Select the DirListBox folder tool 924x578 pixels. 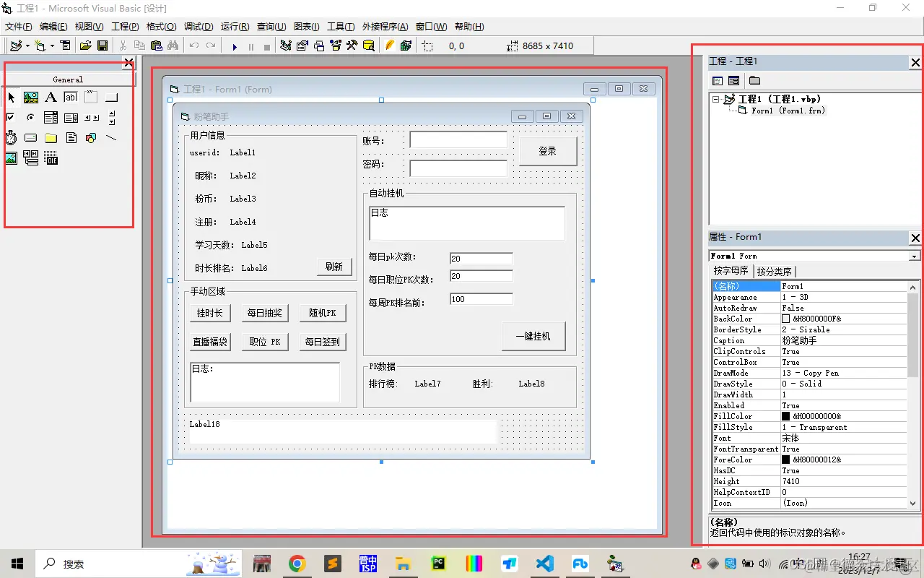[x=51, y=137]
